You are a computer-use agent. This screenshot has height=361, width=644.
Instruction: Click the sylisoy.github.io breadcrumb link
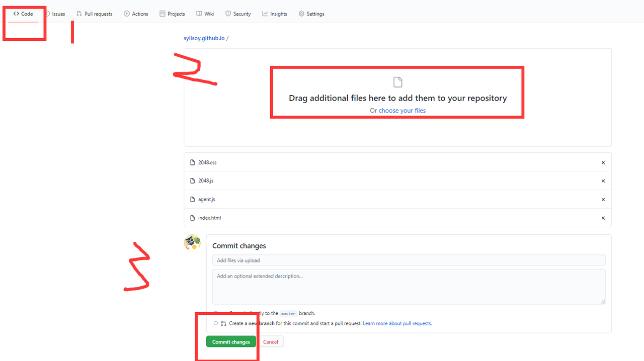pyautogui.click(x=204, y=38)
